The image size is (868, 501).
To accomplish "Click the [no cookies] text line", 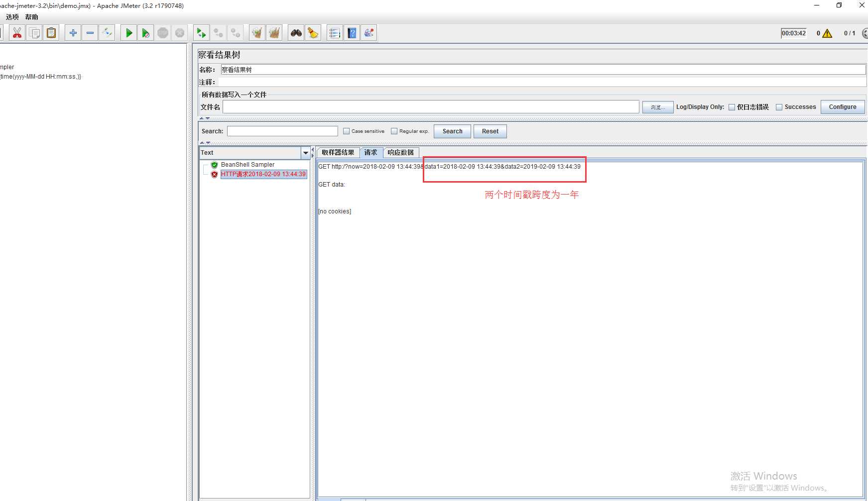I will (x=335, y=211).
